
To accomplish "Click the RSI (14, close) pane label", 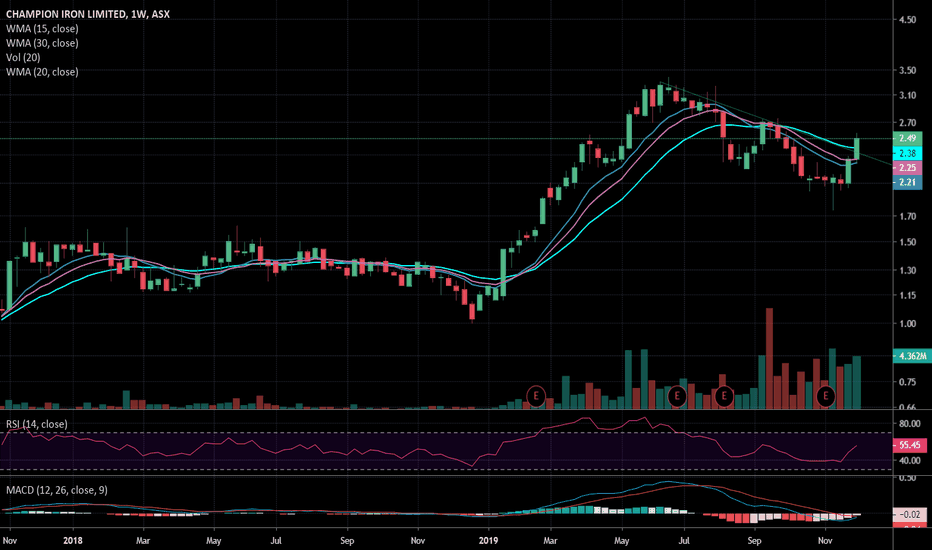I will [37, 424].
